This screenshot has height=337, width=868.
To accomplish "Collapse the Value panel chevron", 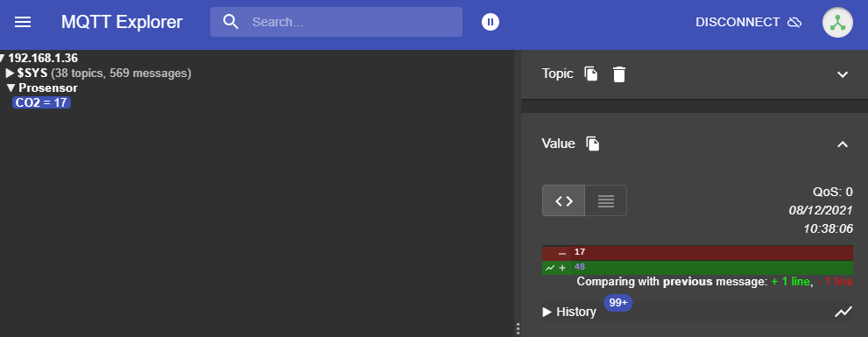I will 843,144.
